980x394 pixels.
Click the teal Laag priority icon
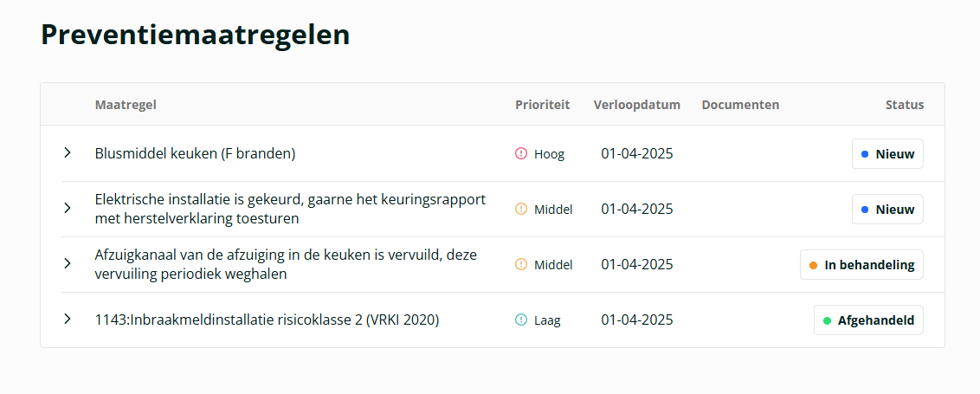click(521, 320)
